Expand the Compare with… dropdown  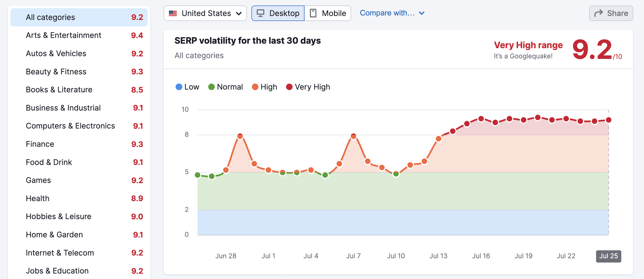point(387,13)
